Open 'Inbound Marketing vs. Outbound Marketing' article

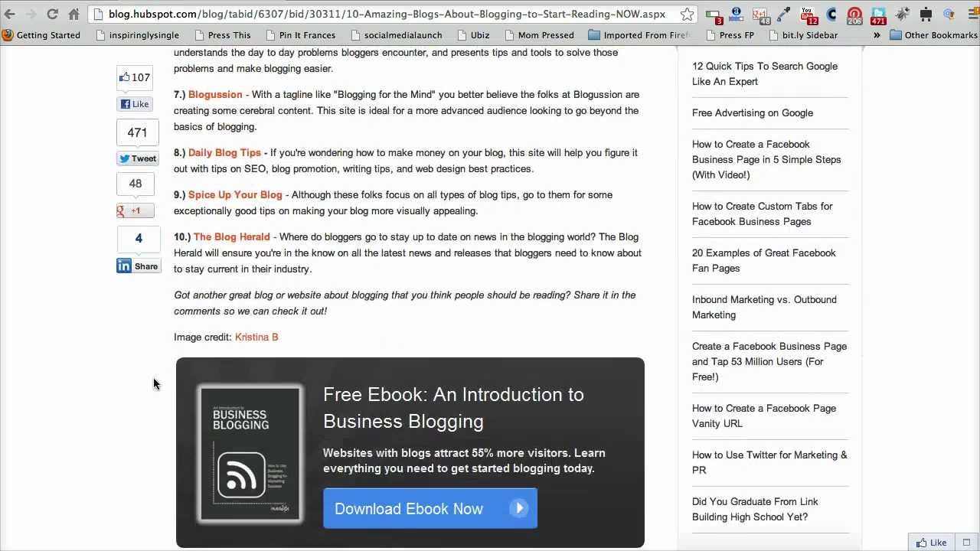coord(764,307)
